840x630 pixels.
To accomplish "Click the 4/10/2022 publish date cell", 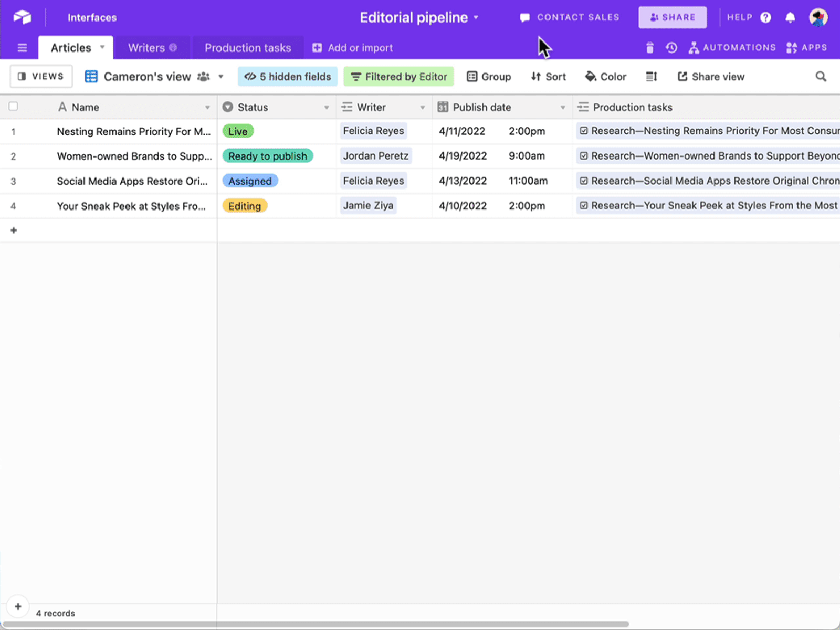I will click(x=463, y=206).
